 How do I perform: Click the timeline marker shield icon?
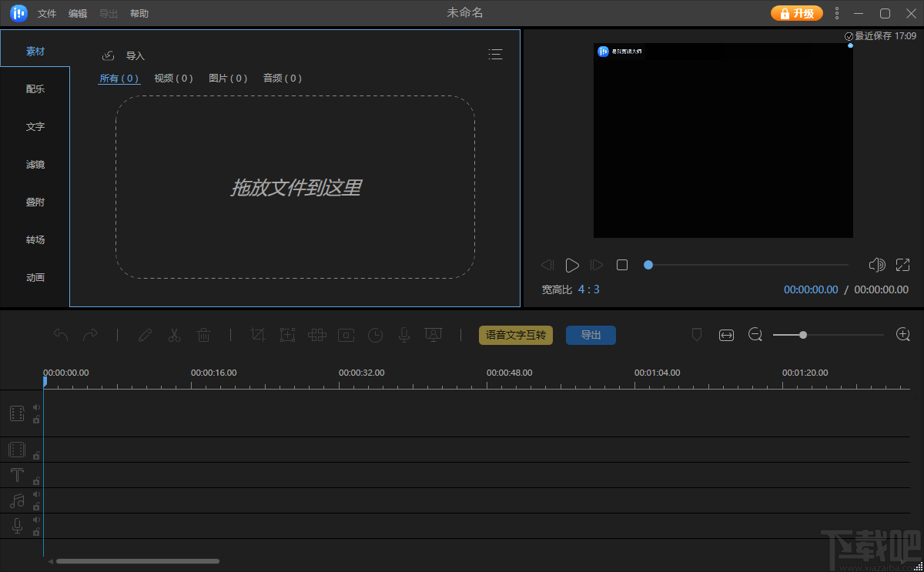[x=697, y=335]
